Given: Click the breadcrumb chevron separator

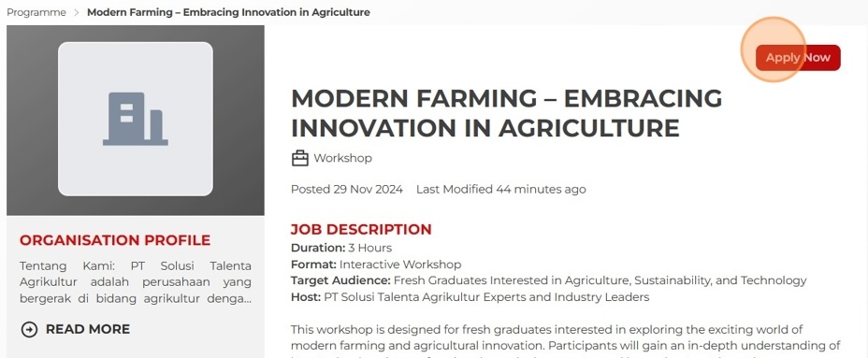Looking at the screenshot, I should [x=77, y=12].
